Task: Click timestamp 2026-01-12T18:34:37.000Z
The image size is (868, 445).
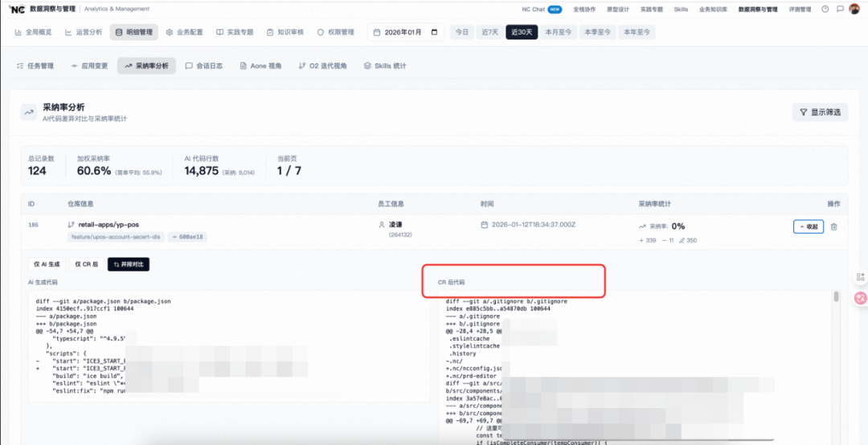Action: tap(534, 225)
